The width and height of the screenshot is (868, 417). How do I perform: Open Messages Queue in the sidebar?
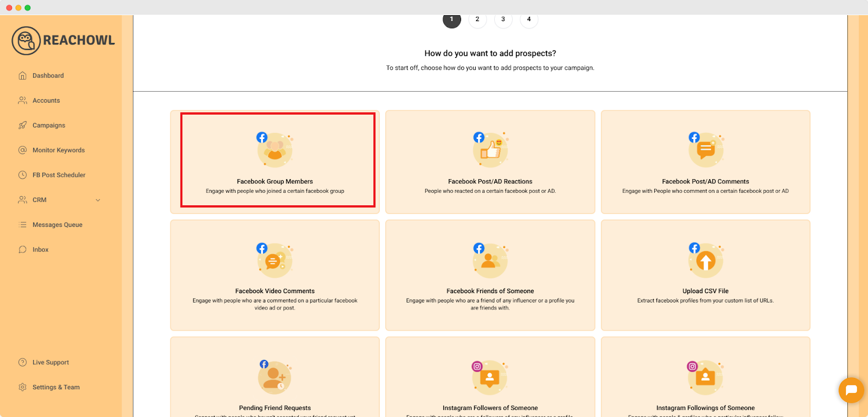point(58,225)
